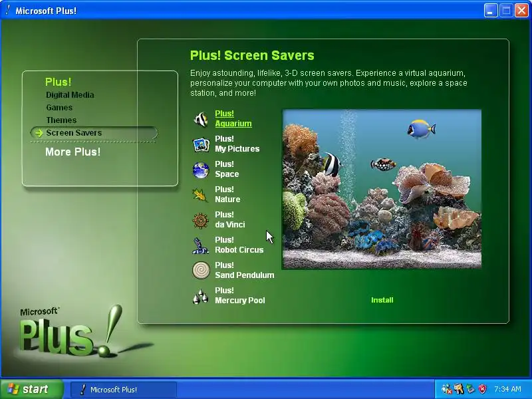Select Plus! My Pictures screen saver

[237, 144]
